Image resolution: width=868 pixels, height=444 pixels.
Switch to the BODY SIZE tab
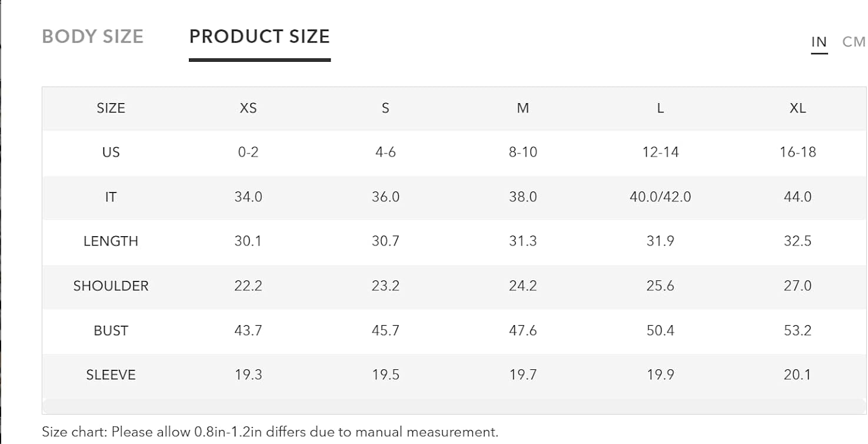click(92, 37)
